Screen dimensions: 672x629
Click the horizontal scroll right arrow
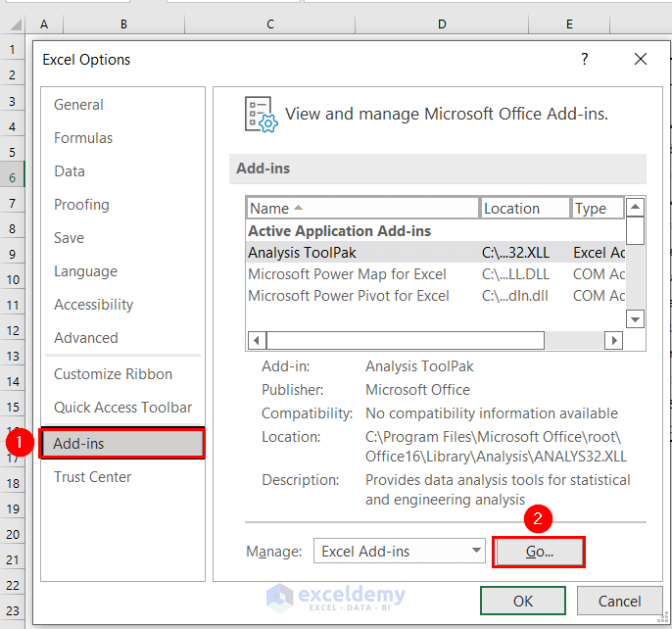(613, 340)
